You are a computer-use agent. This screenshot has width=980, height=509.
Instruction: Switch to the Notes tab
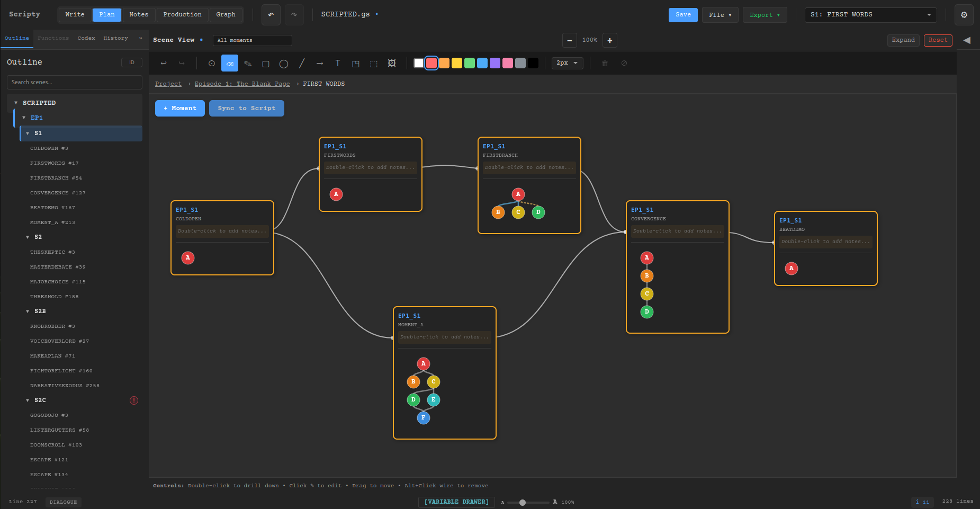[138, 14]
